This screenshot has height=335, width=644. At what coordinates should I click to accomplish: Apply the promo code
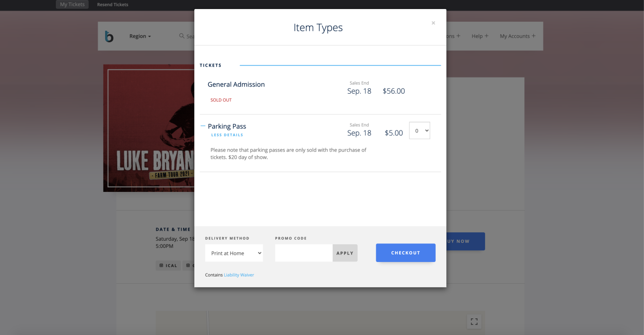(x=345, y=253)
